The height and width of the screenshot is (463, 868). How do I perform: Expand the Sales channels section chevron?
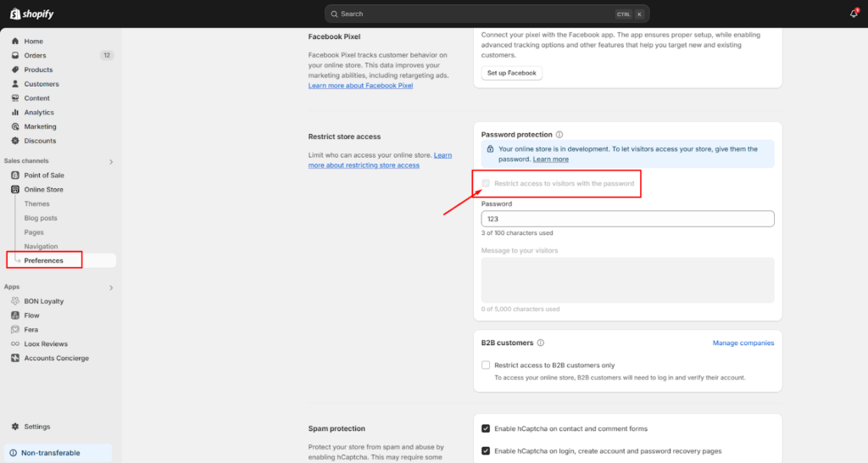point(110,161)
